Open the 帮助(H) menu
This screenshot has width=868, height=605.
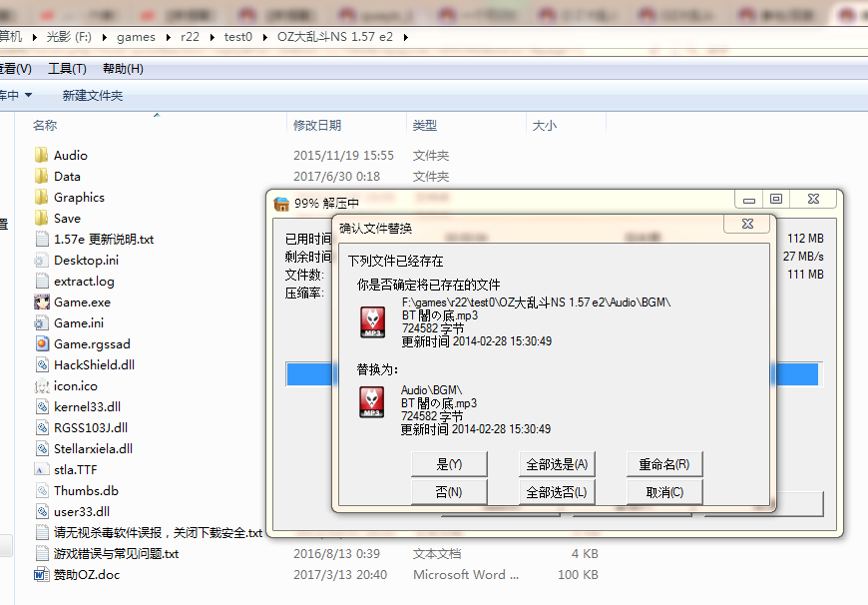(123, 69)
